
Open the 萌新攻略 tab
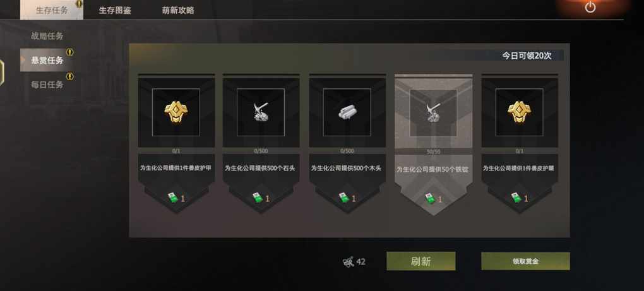(x=178, y=10)
